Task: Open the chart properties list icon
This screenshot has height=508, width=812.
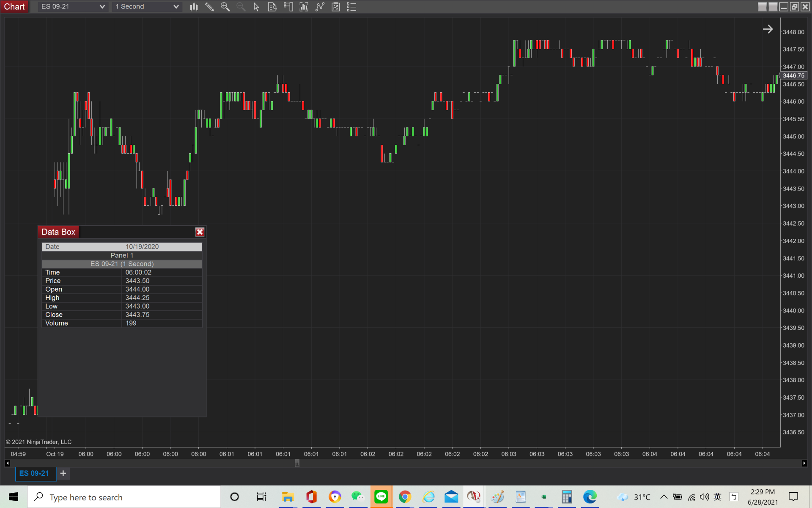Action: [351, 7]
